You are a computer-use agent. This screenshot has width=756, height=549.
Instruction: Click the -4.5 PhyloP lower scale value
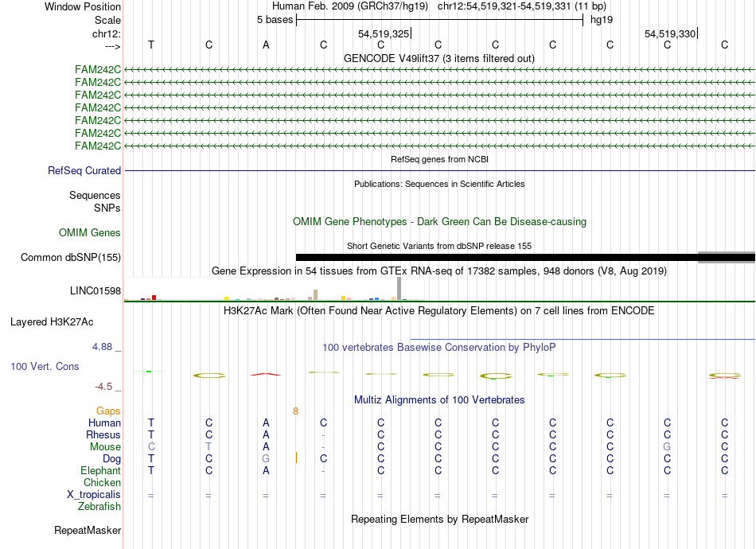[x=103, y=387]
